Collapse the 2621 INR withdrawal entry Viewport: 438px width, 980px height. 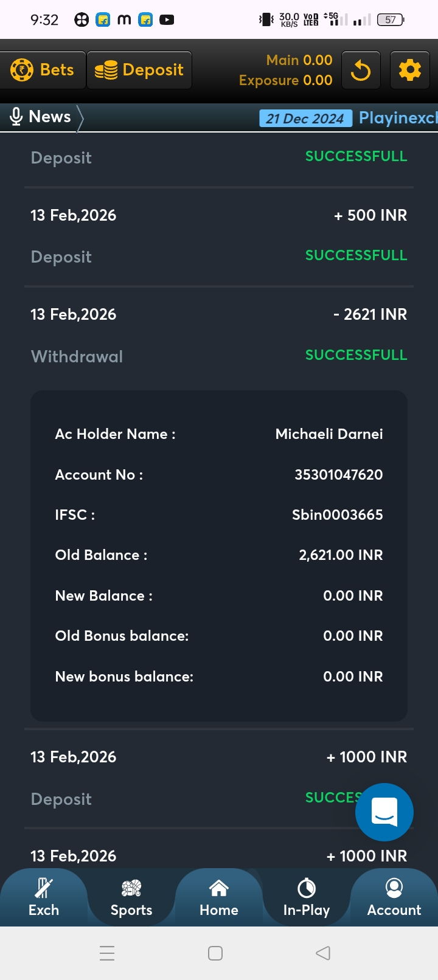pos(219,334)
